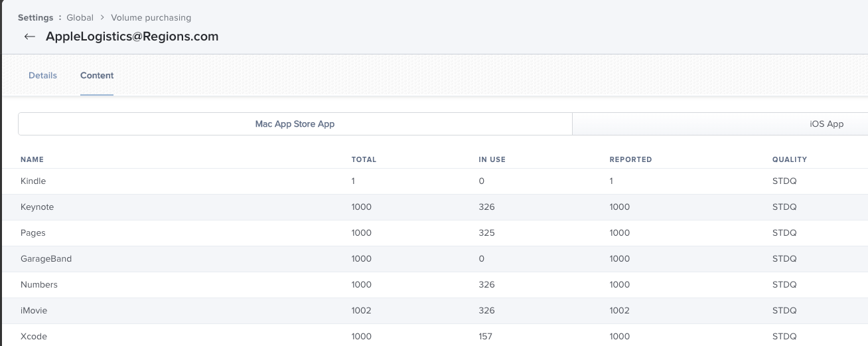This screenshot has width=868, height=346.
Task: Switch to Mac App Store App segment
Action: coord(295,124)
